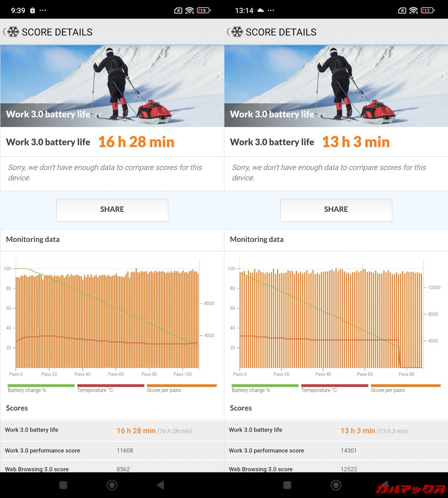Open recent apps square on right screen
The image size is (448, 498).
point(287,485)
